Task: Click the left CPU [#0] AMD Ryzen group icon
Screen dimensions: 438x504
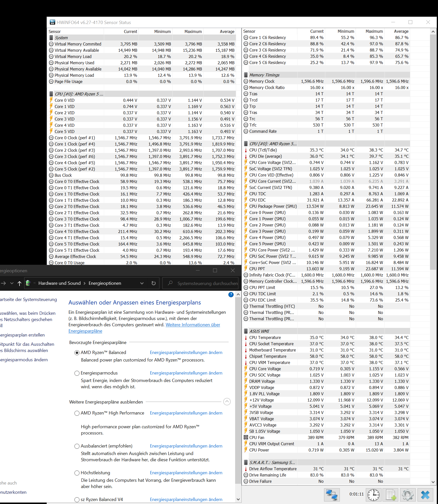Action: [51, 94]
